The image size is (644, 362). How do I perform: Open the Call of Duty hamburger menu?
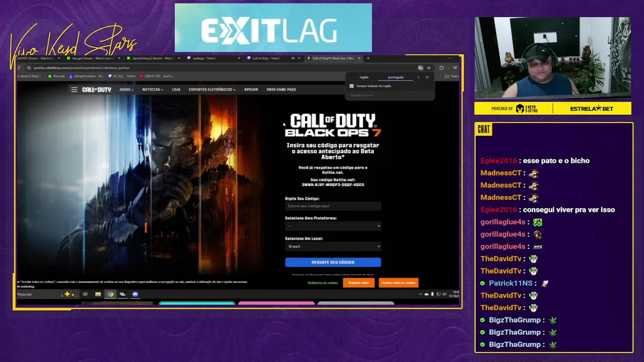(74, 89)
